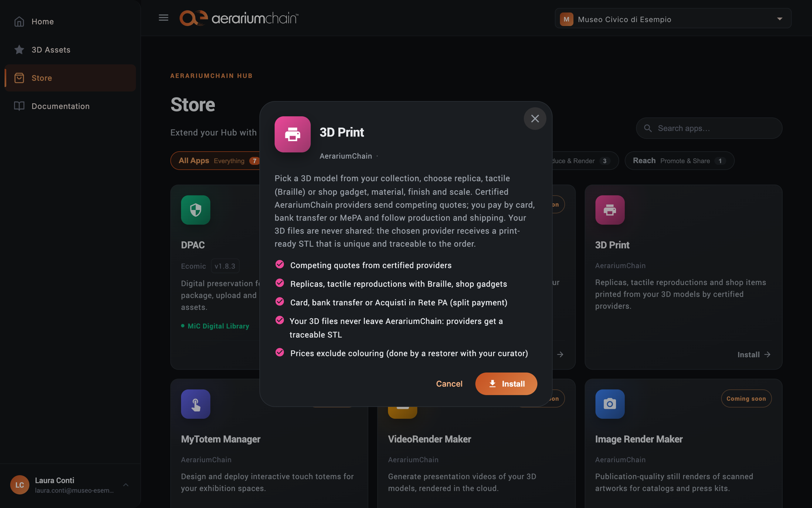Click the Competing quotes checkmark icon
The image size is (812, 508).
click(x=279, y=265)
